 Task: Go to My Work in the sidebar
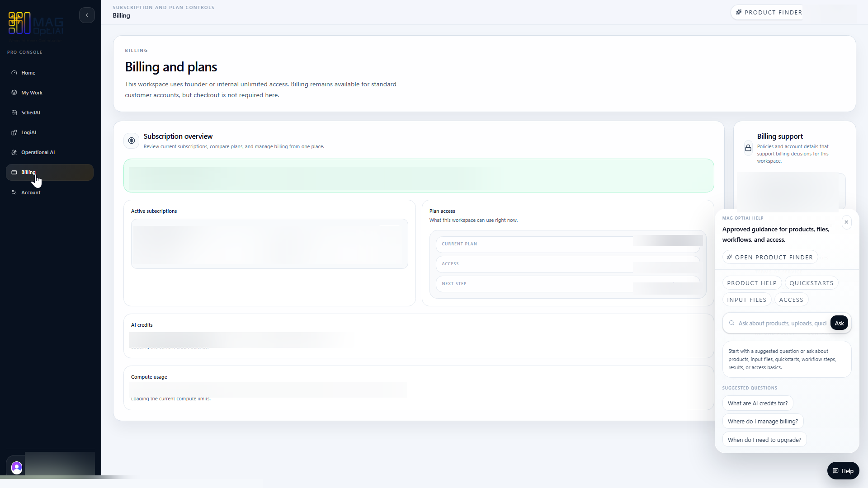click(x=50, y=93)
